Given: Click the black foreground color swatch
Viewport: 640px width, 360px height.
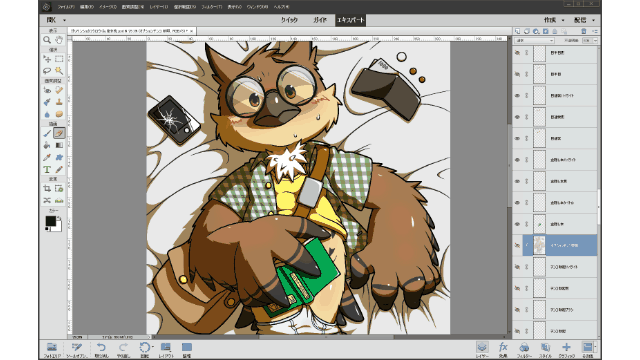Looking at the screenshot, I should coord(51,221).
